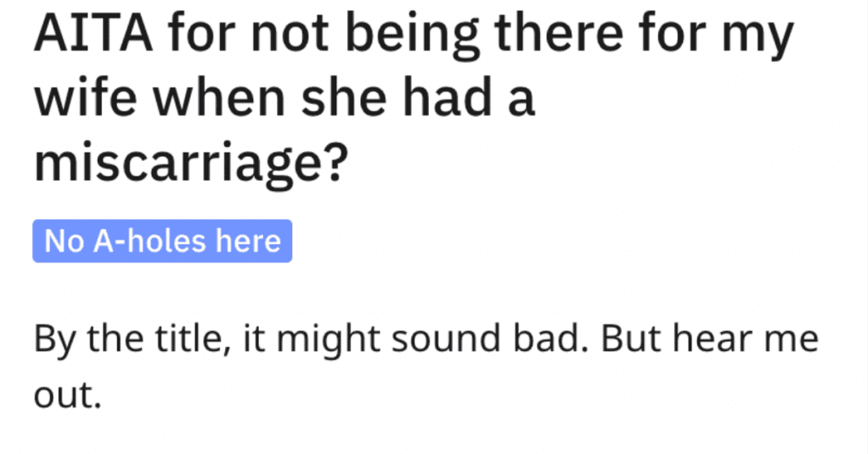Click "By the title," in the post body

pos(132,339)
